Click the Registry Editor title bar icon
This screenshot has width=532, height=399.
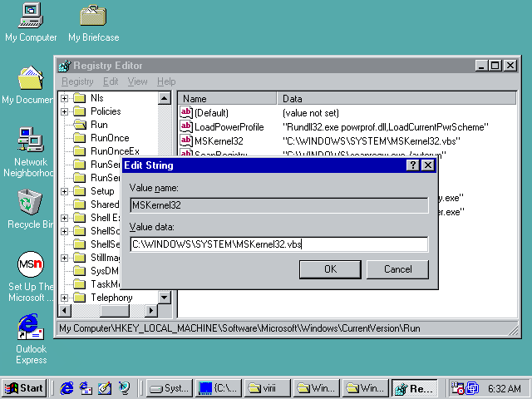point(65,66)
